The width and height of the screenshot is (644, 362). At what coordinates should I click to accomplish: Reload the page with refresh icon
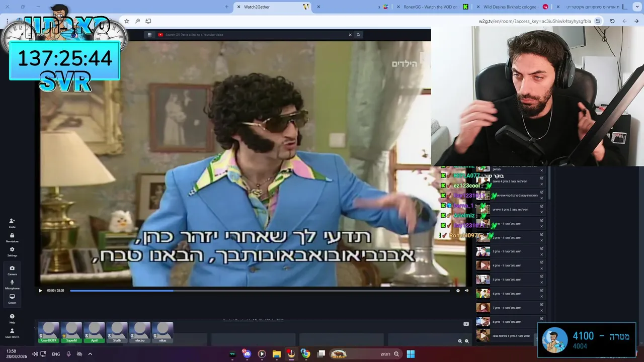point(612,21)
